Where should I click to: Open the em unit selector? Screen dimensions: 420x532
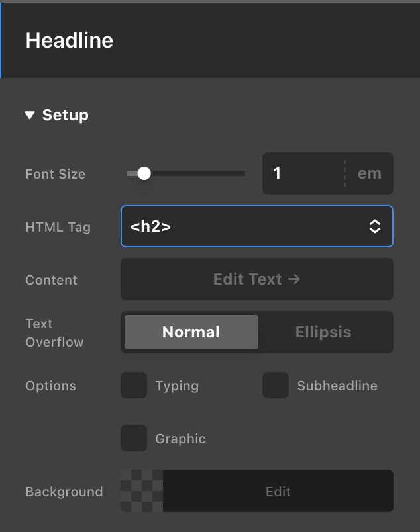pyautogui.click(x=369, y=174)
